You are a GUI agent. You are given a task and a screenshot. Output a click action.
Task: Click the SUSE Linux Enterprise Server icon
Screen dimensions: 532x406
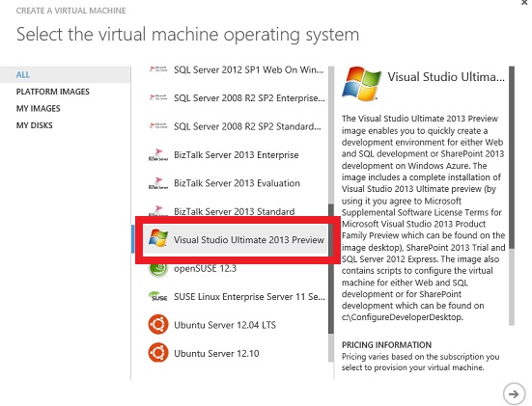pyautogui.click(x=158, y=296)
